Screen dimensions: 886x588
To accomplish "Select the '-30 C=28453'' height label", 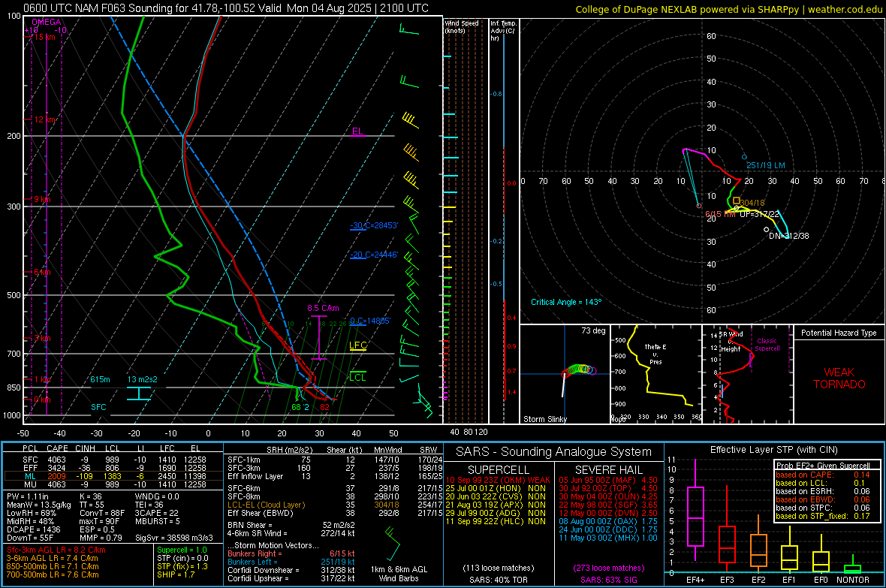I will pyautogui.click(x=374, y=225).
